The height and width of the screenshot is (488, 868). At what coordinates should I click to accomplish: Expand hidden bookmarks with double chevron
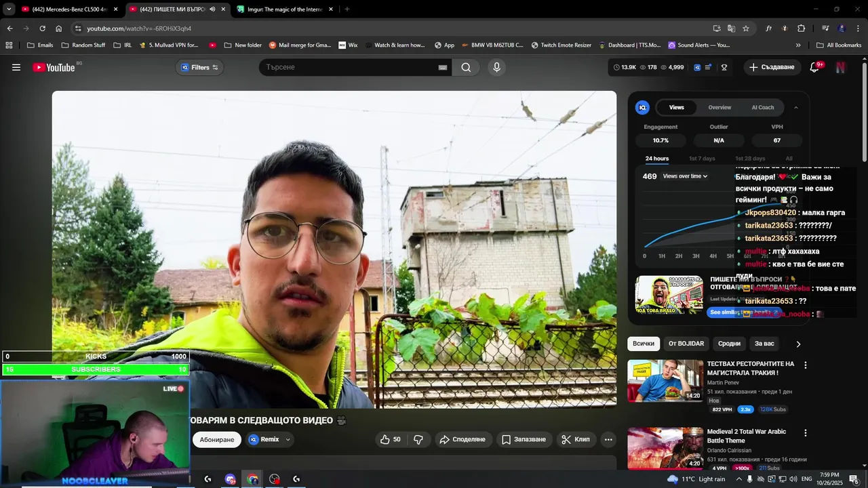pos(798,45)
